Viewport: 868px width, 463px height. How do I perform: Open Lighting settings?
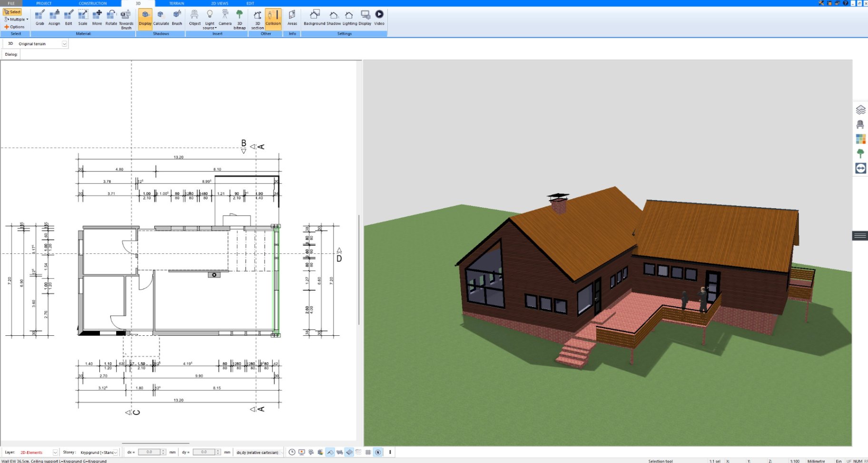pos(350,17)
